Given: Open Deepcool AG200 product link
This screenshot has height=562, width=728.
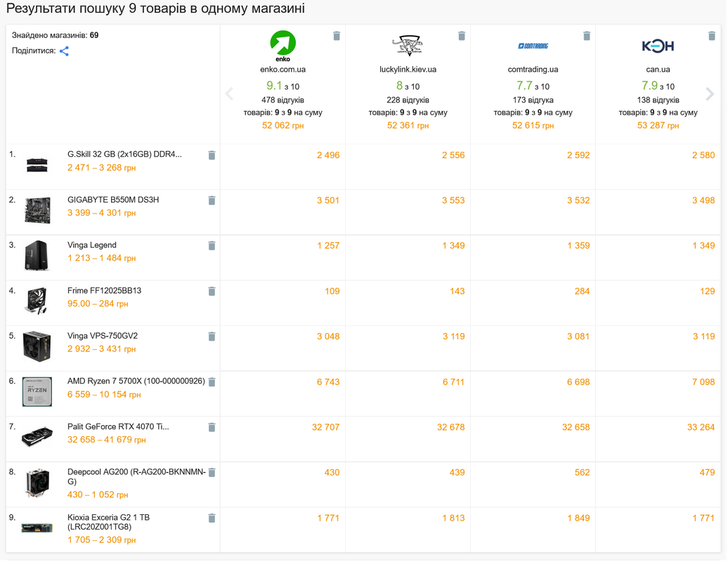Looking at the screenshot, I should click(x=136, y=476).
